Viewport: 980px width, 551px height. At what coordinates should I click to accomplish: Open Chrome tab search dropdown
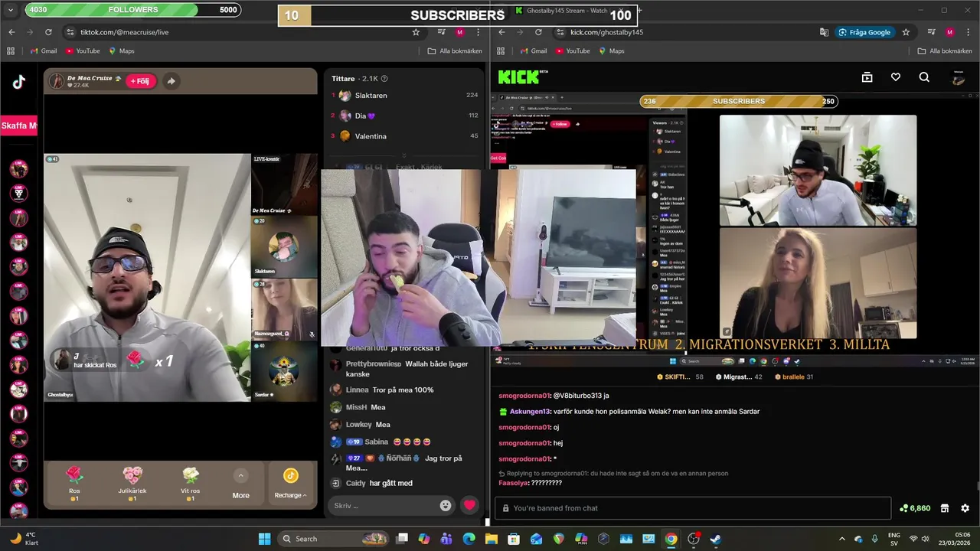click(11, 10)
